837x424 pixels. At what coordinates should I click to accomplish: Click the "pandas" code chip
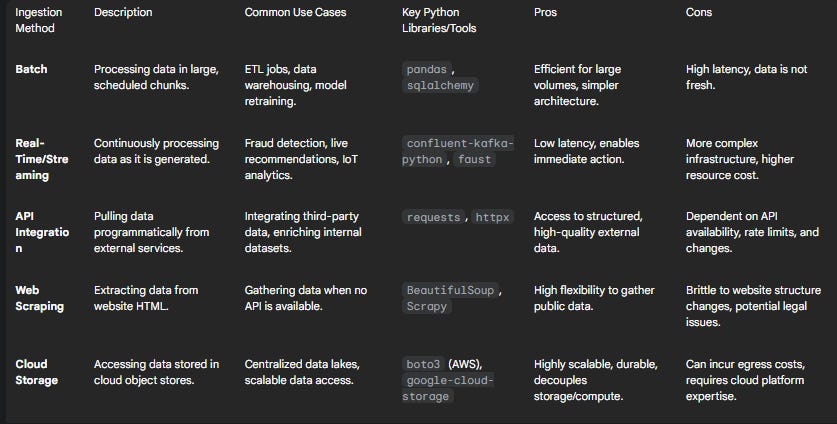point(427,70)
